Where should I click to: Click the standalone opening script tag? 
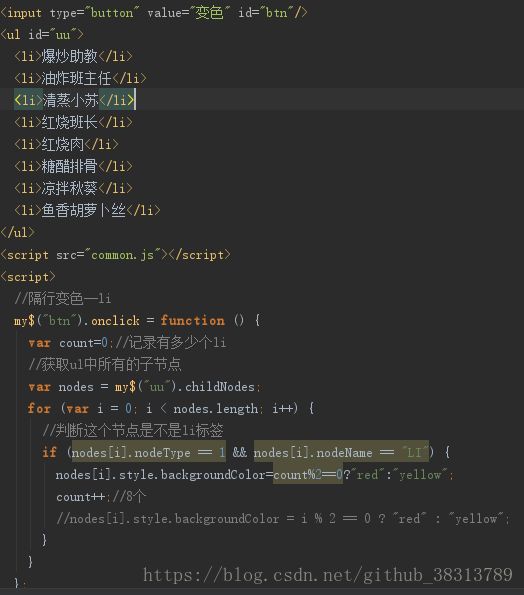[x=28, y=277]
